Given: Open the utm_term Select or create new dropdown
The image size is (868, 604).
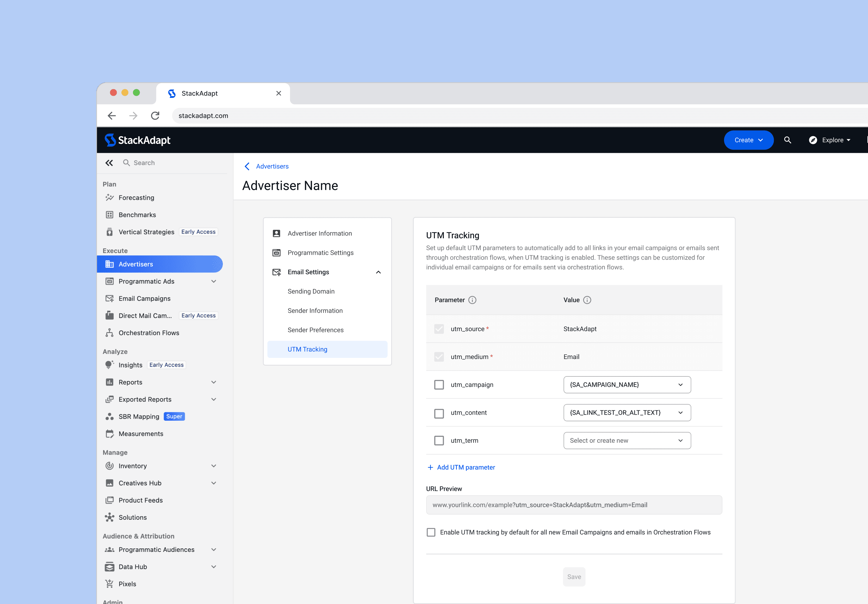Looking at the screenshot, I should (627, 440).
